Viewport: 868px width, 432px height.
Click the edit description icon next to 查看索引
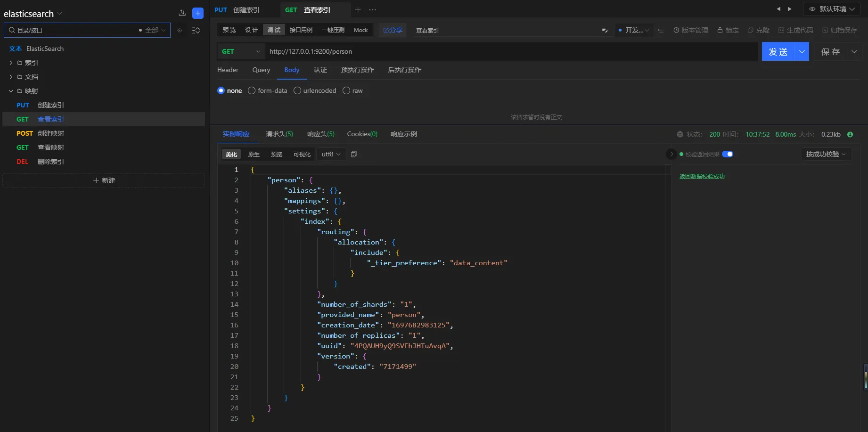[x=605, y=30]
